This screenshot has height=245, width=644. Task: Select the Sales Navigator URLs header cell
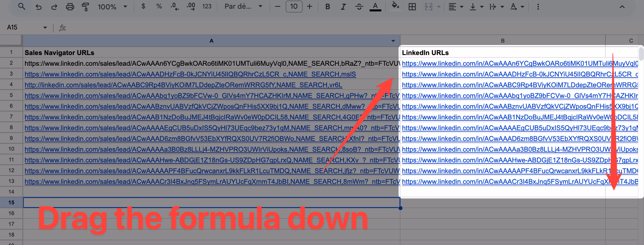[x=211, y=53]
